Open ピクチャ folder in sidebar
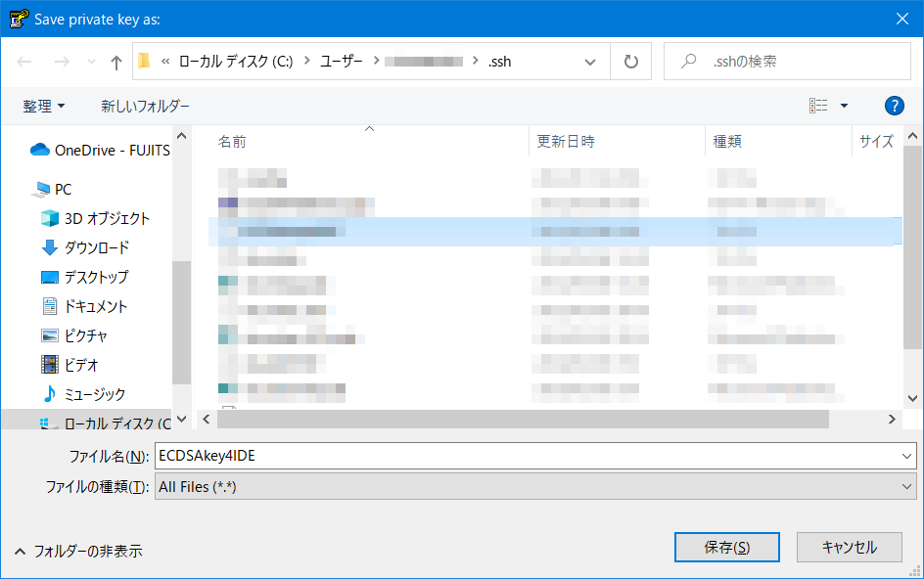Image resolution: width=924 pixels, height=579 pixels. (x=85, y=335)
